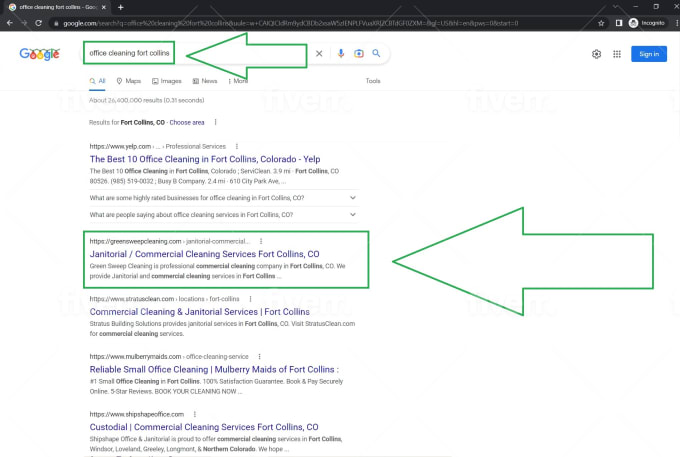This screenshot has height=457, width=680.
Task: Open the three-dot menu beside 'Choose area'
Action: pyautogui.click(x=216, y=122)
